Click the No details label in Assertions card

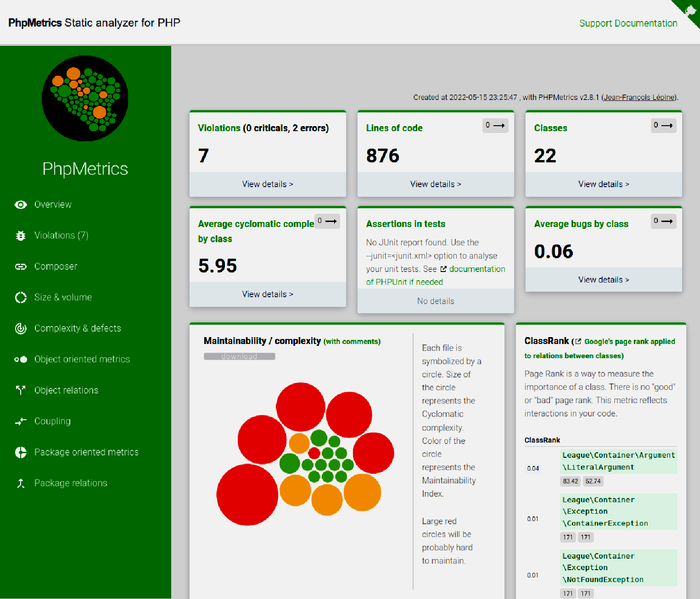(x=436, y=301)
